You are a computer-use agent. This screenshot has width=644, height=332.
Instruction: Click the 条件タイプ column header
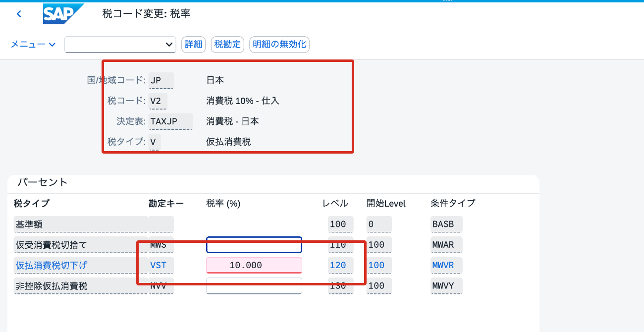[453, 203]
